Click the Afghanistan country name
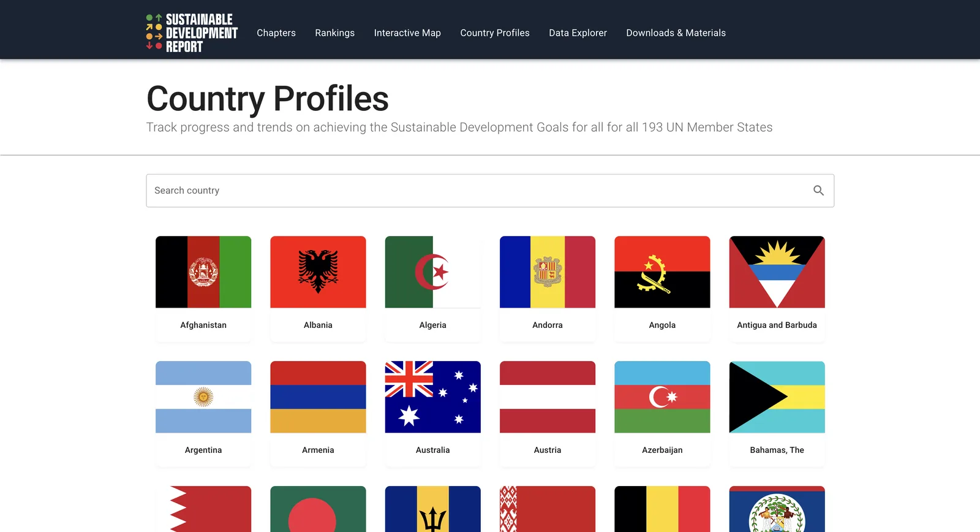Image resolution: width=980 pixels, height=532 pixels. coord(203,325)
